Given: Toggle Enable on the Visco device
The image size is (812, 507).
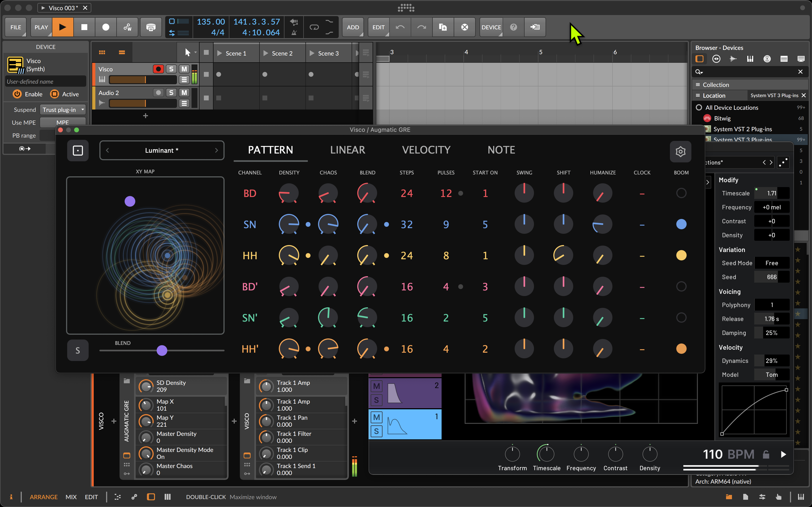Looking at the screenshot, I should 17,94.
